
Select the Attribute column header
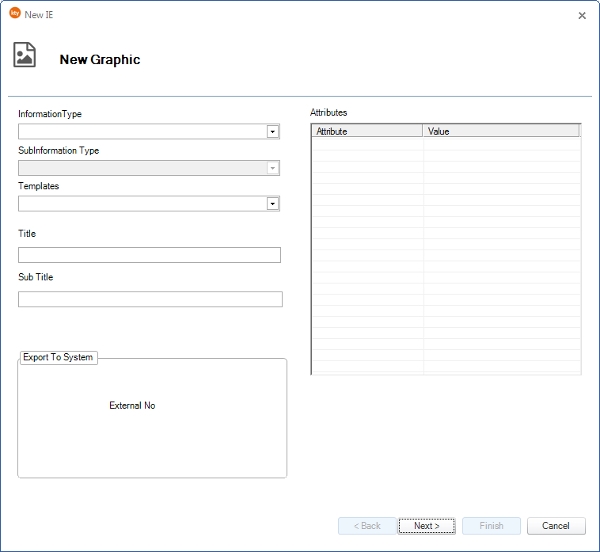pos(367,131)
